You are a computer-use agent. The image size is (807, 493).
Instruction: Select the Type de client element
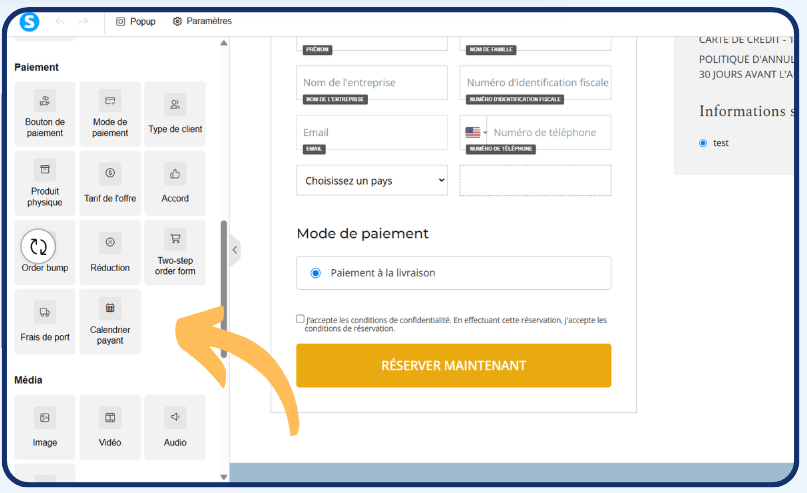click(175, 114)
